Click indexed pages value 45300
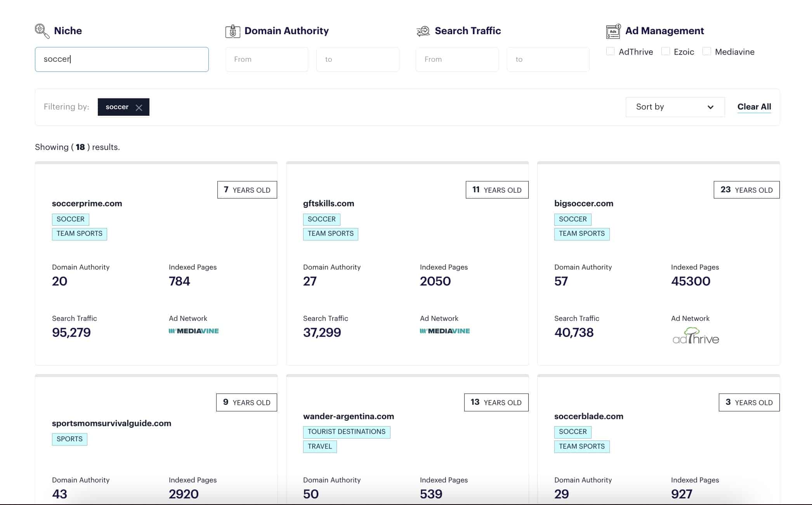Image resolution: width=812 pixels, height=505 pixels. [691, 281]
